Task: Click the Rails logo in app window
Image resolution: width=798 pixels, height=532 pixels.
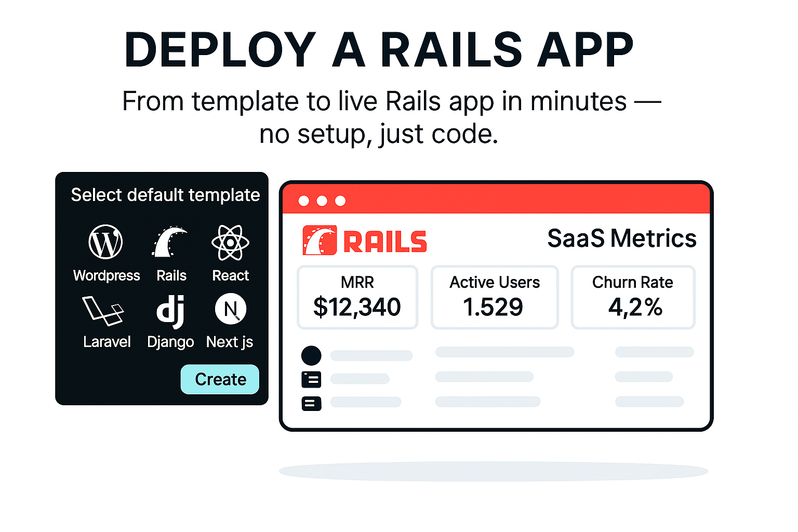Action: click(x=365, y=241)
